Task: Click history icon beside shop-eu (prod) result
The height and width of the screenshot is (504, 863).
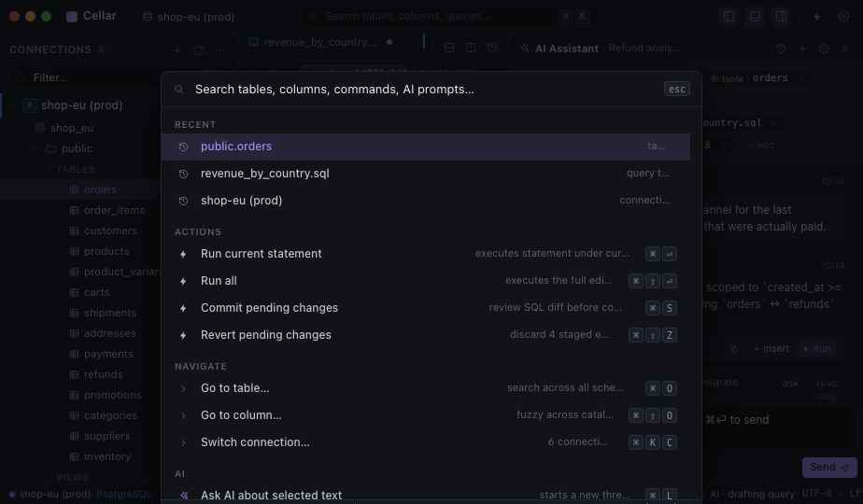Action: [183, 201]
